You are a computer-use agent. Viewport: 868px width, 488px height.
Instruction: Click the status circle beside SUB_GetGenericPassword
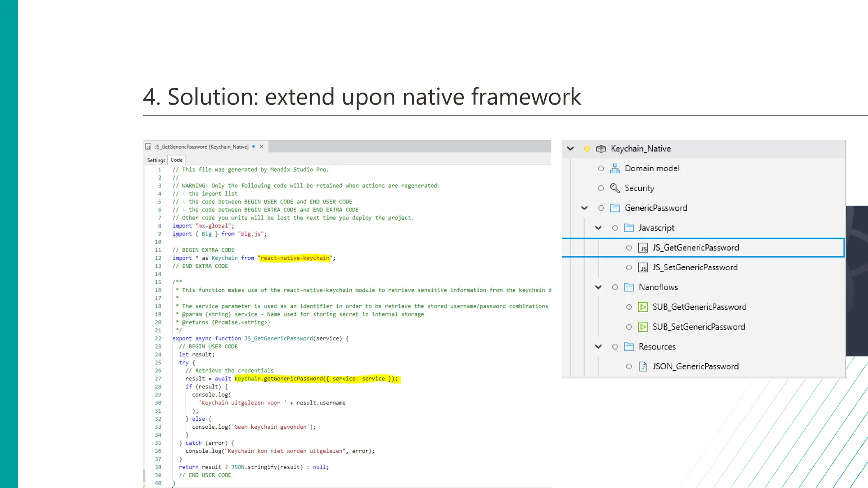click(629, 307)
